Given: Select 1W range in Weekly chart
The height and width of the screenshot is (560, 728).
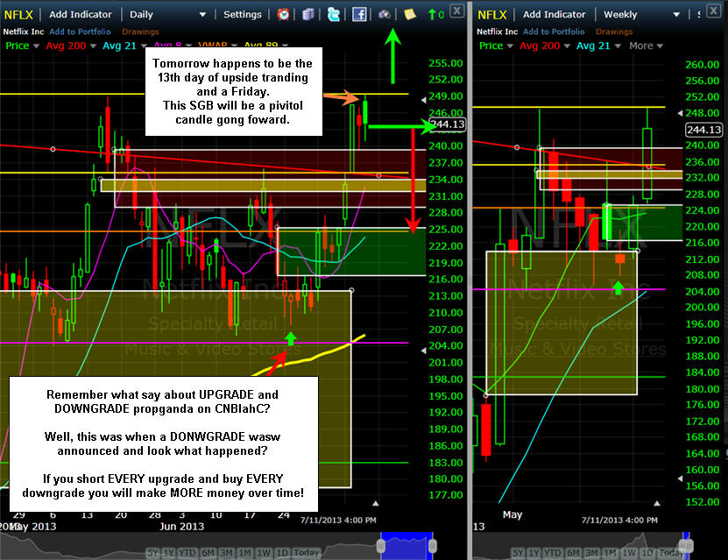Looking at the screenshot, I should [629, 553].
